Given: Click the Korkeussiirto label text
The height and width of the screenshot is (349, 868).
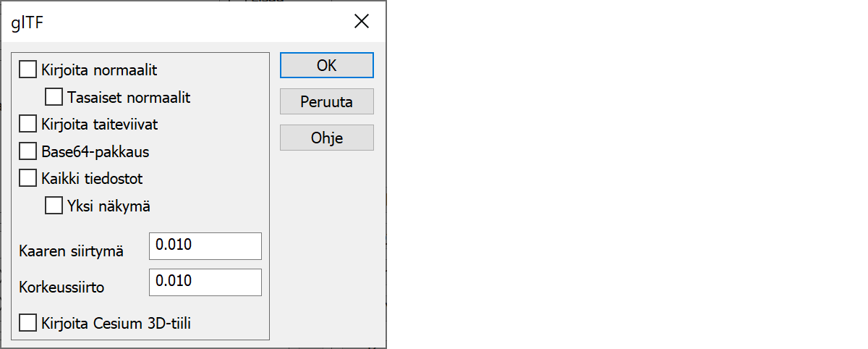Looking at the screenshot, I should [61, 287].
